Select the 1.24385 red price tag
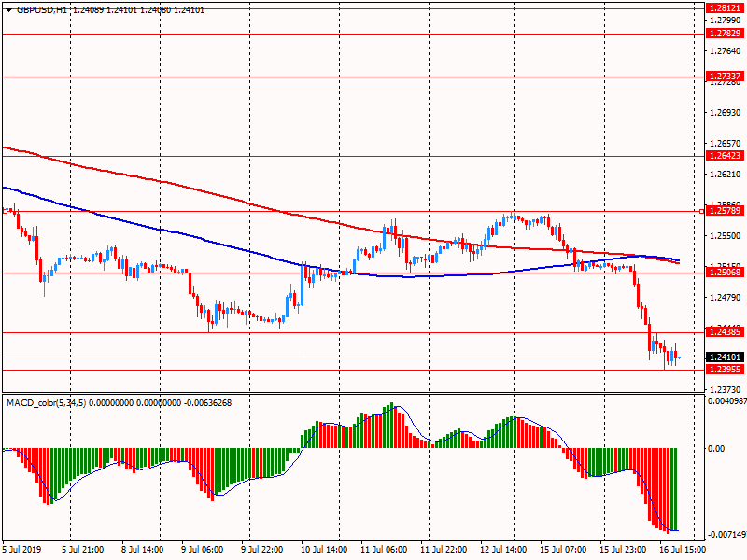 725,332
